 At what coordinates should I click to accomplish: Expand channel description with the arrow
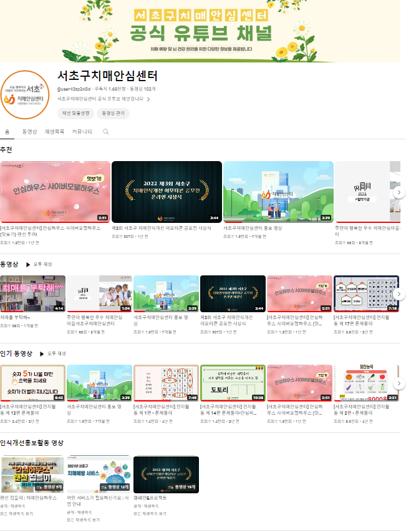(x=148, y=99)
